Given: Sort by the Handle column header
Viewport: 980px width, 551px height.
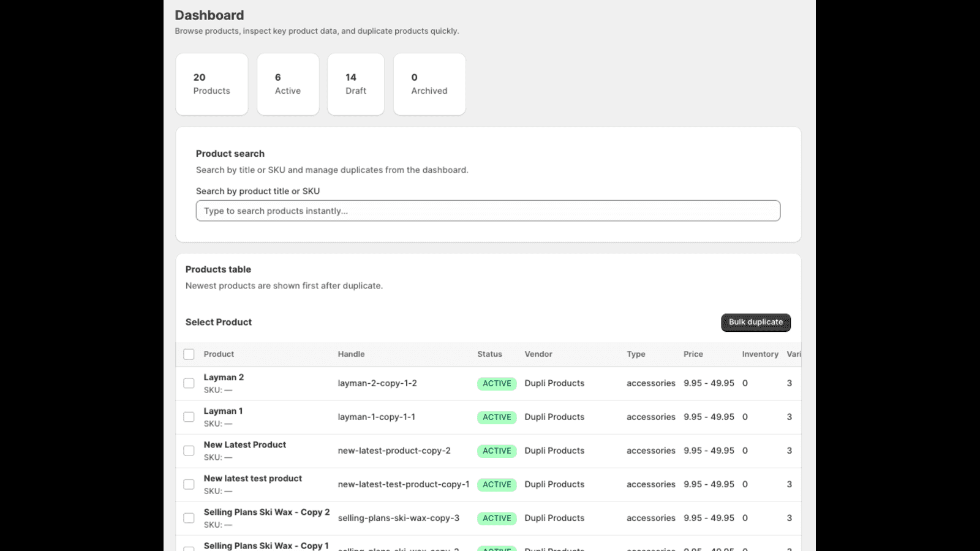Looking at the screenshot, I should pos(351,354).
